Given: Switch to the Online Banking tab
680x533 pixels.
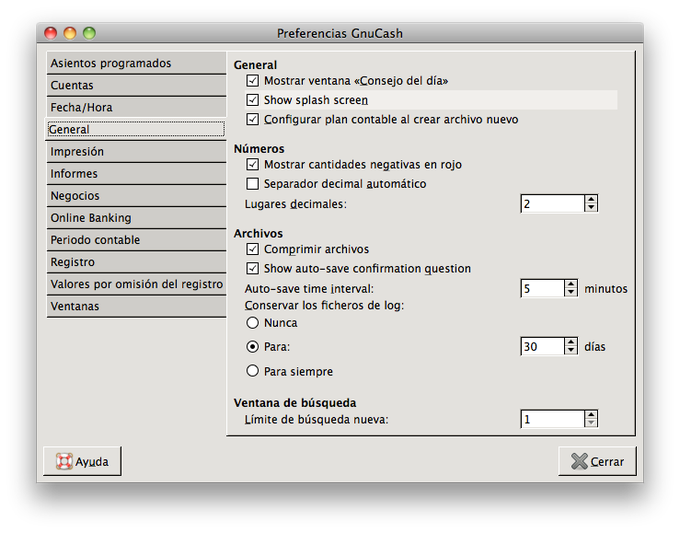Looking at the screenshot, I should tap(136, 218).
